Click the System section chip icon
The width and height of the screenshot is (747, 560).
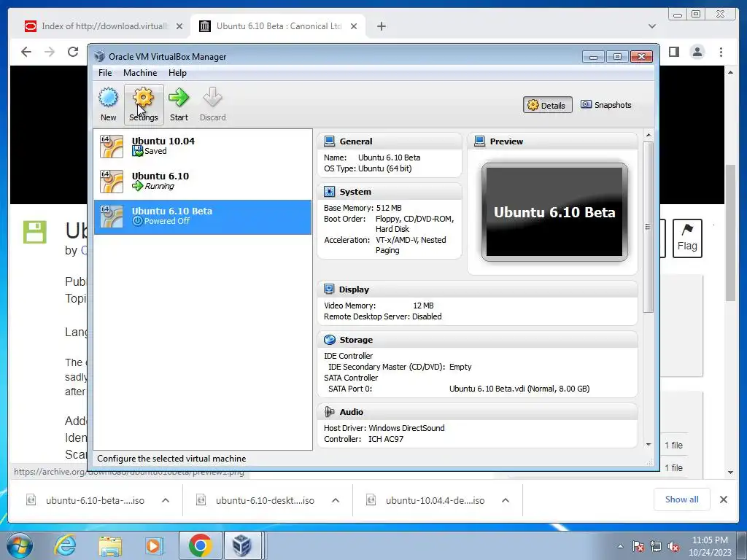coord(329,192)
